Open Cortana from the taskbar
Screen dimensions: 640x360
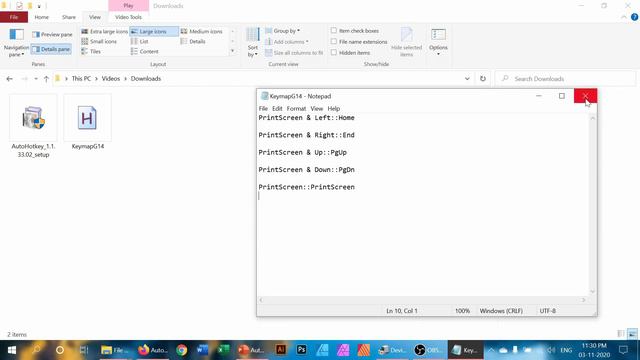(60, 350)
